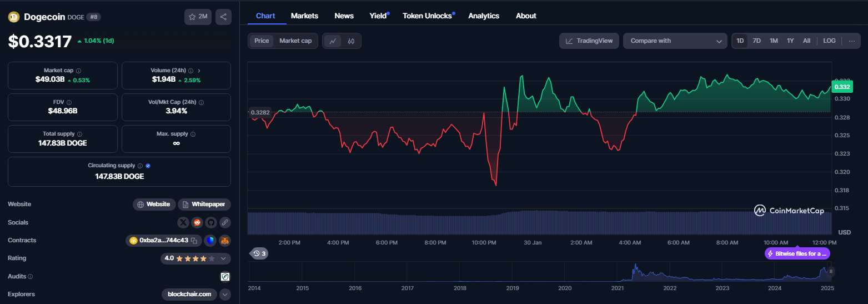Open the Reddit social link
Image resolution: width=868 pixels, height=304 pixels.
click(197, 222)
